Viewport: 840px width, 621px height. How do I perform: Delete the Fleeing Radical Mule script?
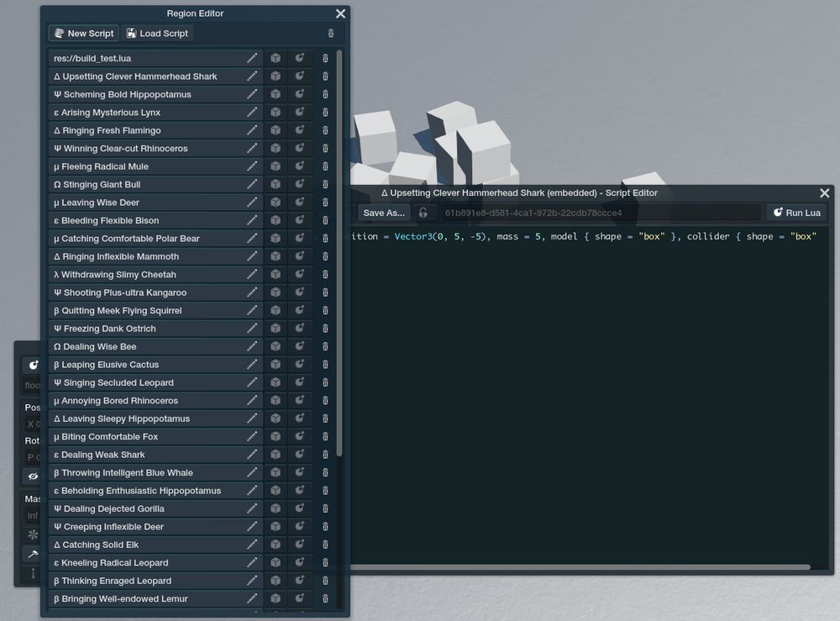coord(325,166)
